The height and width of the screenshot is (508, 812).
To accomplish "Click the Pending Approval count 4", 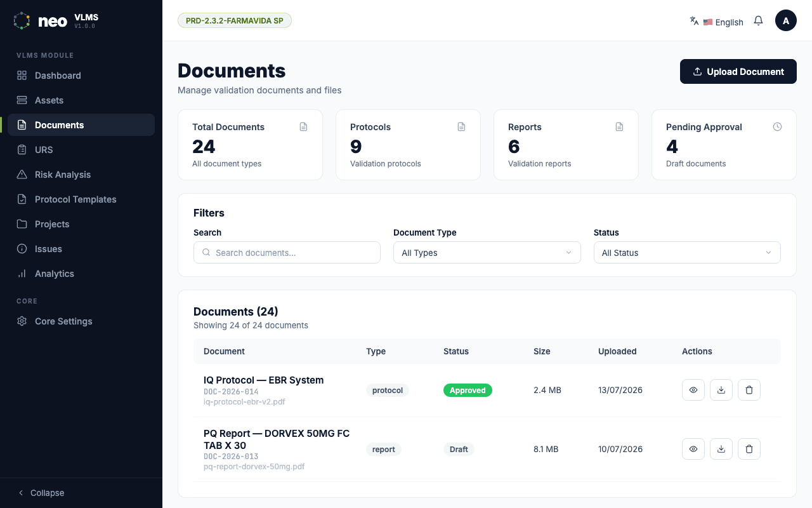I will [x=672, y=147].
